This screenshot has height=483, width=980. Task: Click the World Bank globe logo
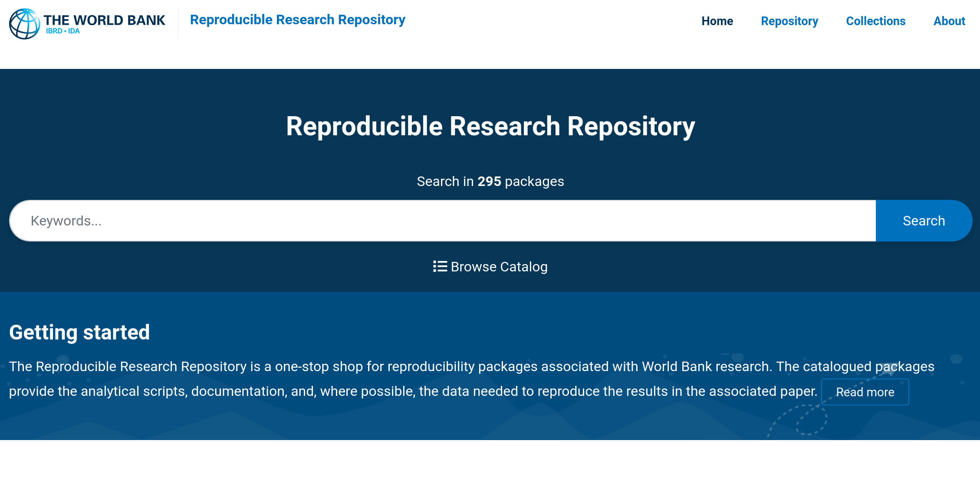click(25, 24)
